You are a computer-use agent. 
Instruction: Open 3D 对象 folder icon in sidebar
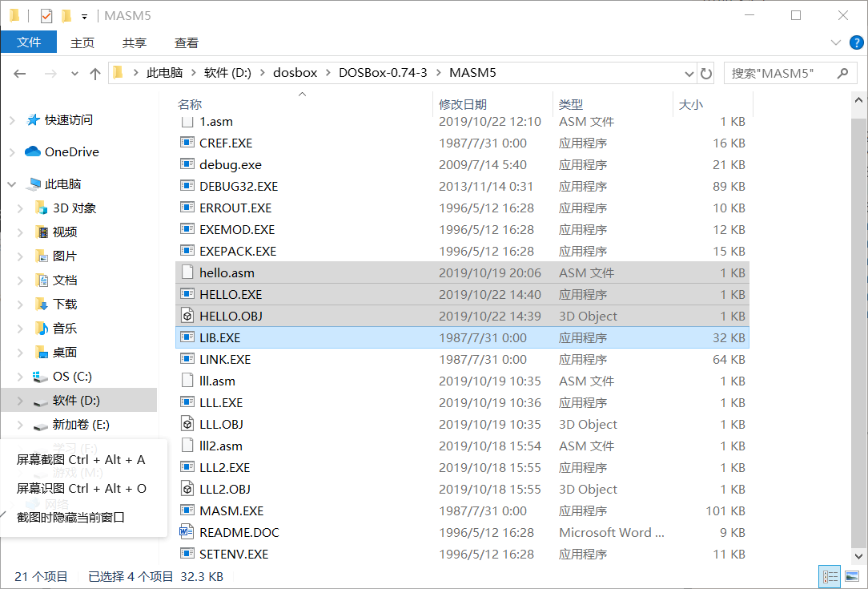41,208
